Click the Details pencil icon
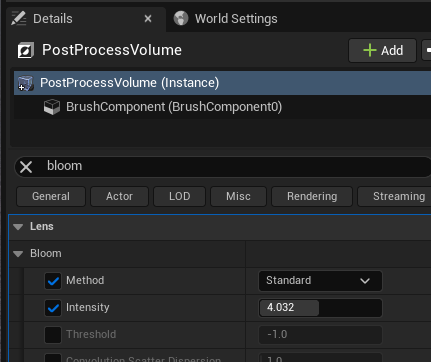The image size is (431, 362). click(19, 18)
